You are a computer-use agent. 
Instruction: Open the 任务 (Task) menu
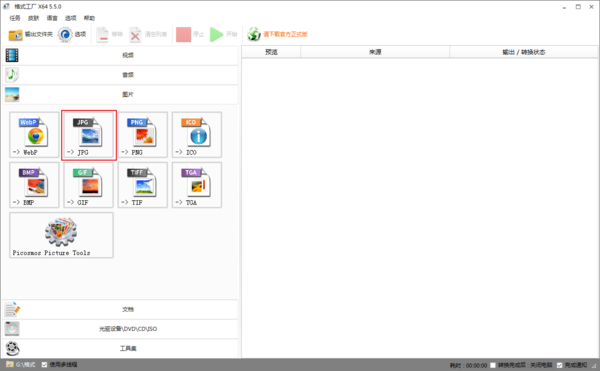click(x=15, y=18)
